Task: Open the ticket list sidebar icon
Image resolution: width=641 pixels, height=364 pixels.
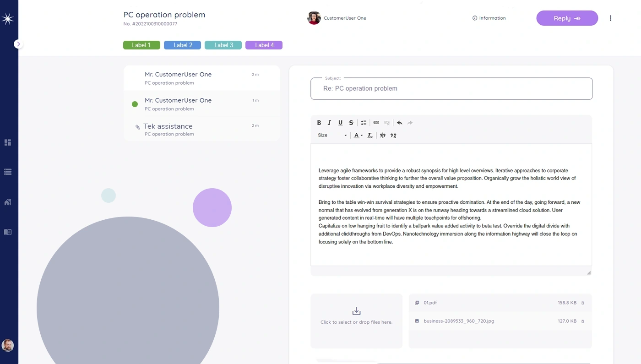Action: (7, 171)
